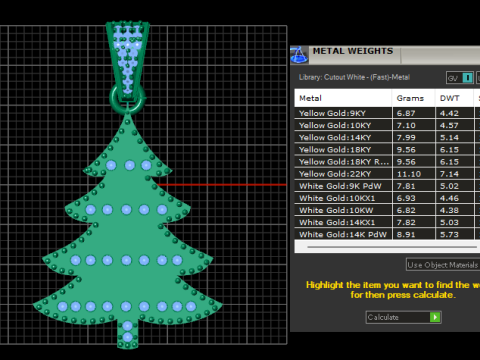Click the metal table horizontal scrollbar

click(392, 247)
